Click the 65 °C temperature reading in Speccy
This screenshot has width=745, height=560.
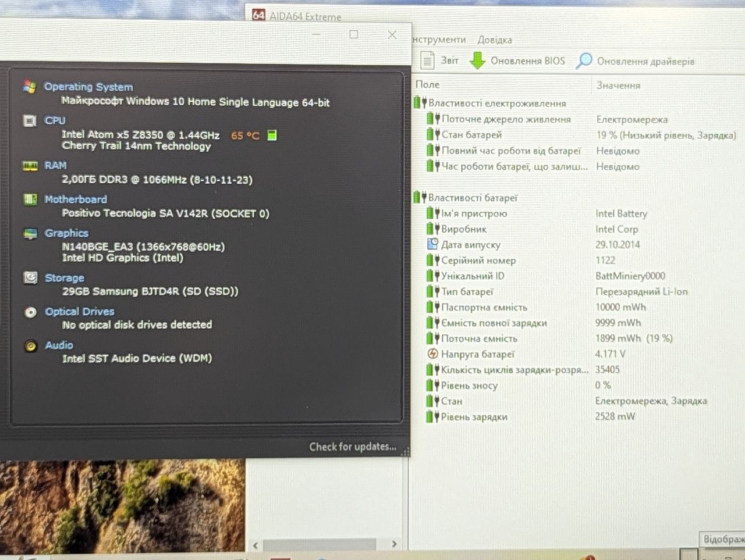[245, 135]
